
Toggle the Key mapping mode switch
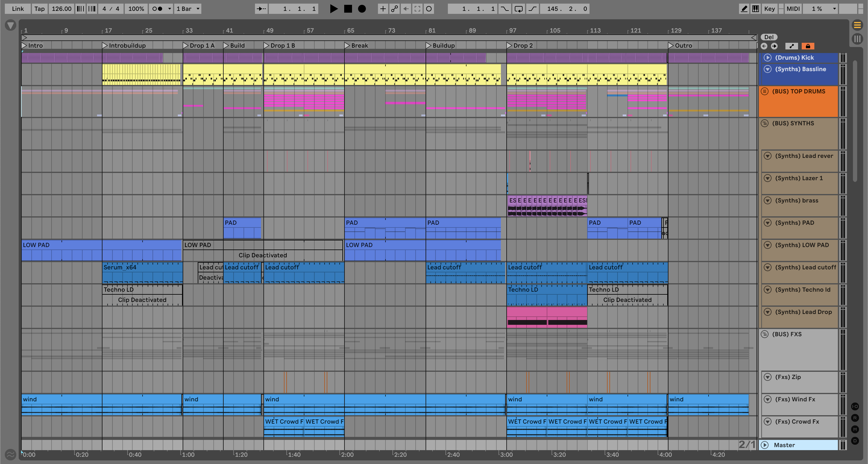coord(769,9)
